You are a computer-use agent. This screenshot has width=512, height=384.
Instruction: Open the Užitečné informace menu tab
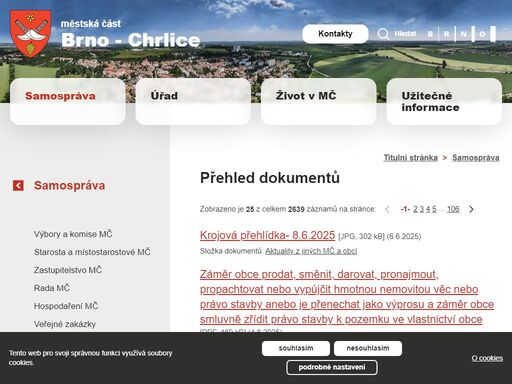(x=444, y=102)
